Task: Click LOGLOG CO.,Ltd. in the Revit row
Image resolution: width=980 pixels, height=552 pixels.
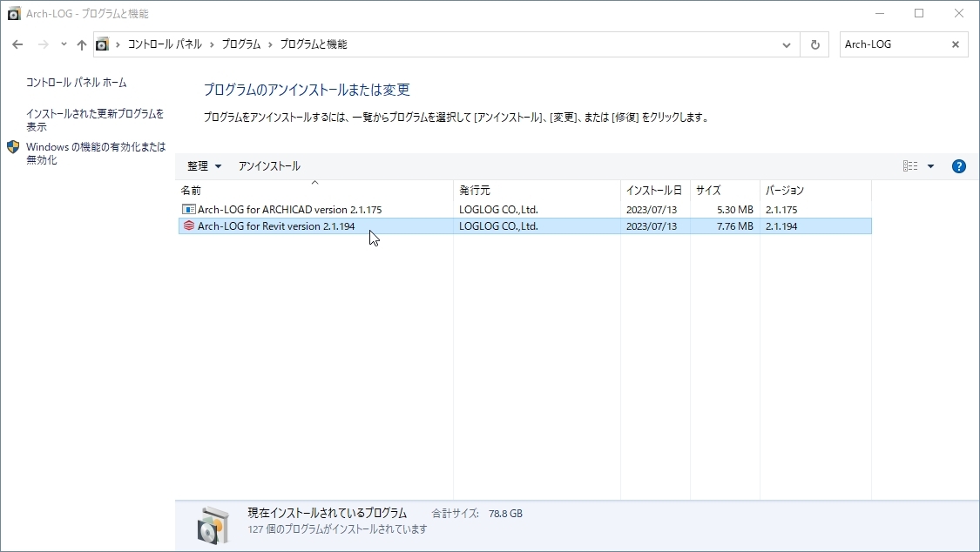Action: coord(498,226)
